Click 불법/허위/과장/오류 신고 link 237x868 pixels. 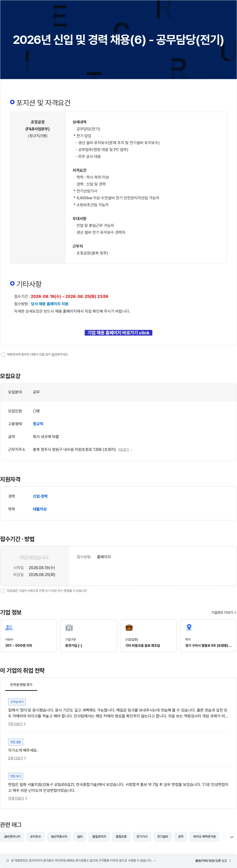(x=213, y=860)
